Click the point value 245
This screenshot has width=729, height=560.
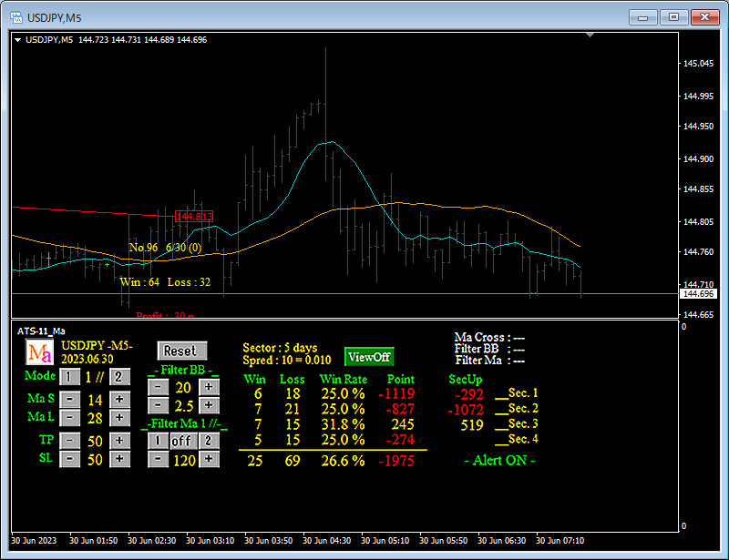pyautogui.click(x=402, y=424)
